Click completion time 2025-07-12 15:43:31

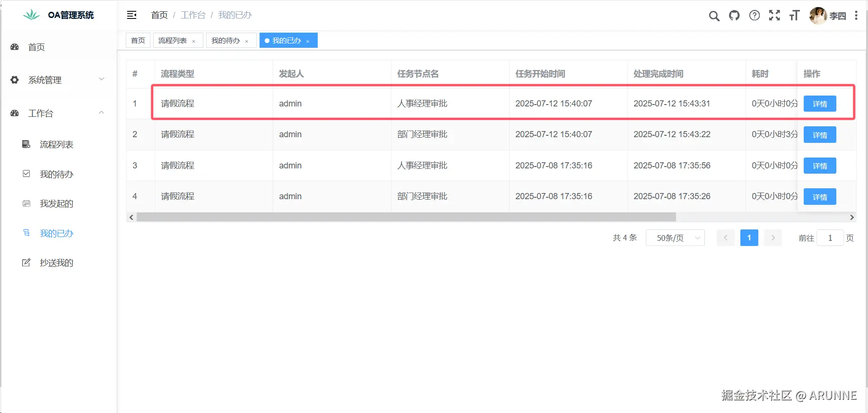pyautogui.click(x=672, y=104)
